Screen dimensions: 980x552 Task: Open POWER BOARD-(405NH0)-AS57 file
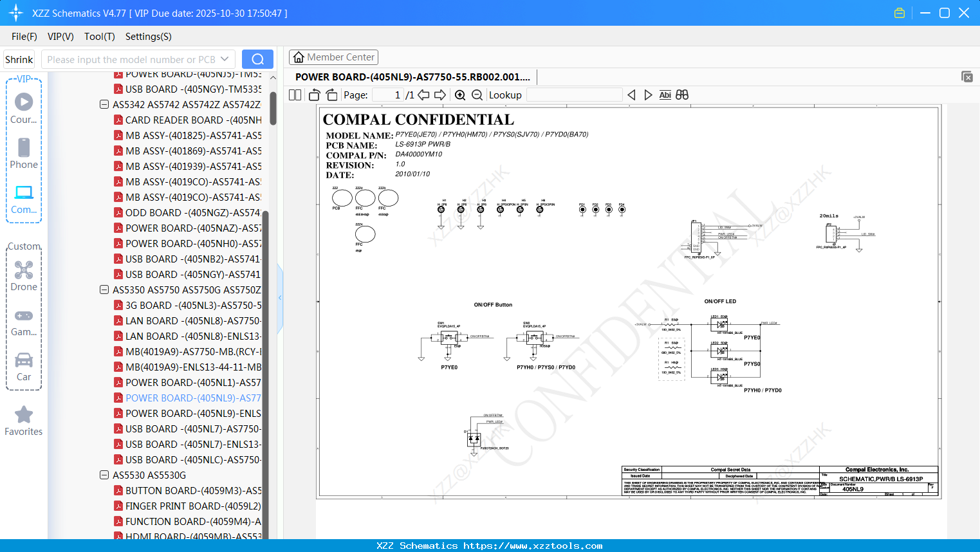coord(187,243)
